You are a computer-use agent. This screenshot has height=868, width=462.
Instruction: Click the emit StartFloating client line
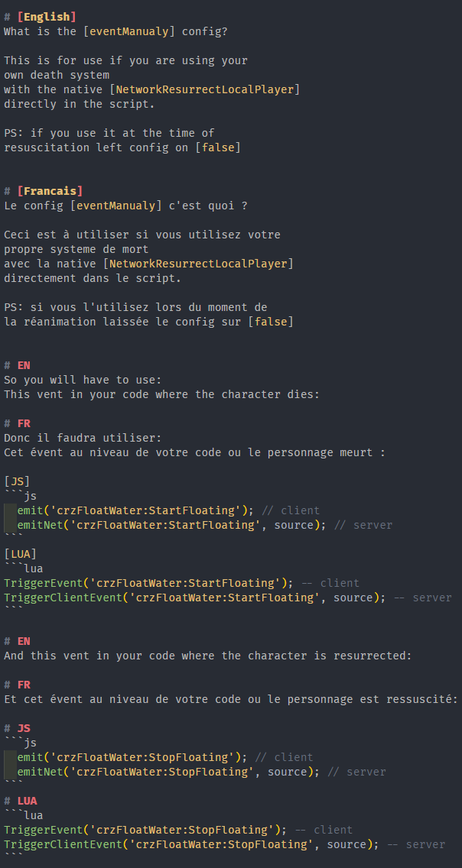[x=168, y=510]
